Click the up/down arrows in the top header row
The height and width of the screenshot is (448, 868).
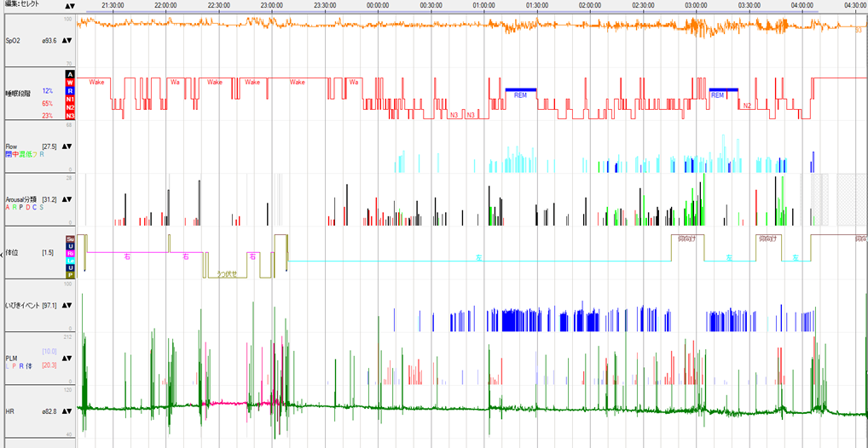pyautogui.click(x=69, y=5)
